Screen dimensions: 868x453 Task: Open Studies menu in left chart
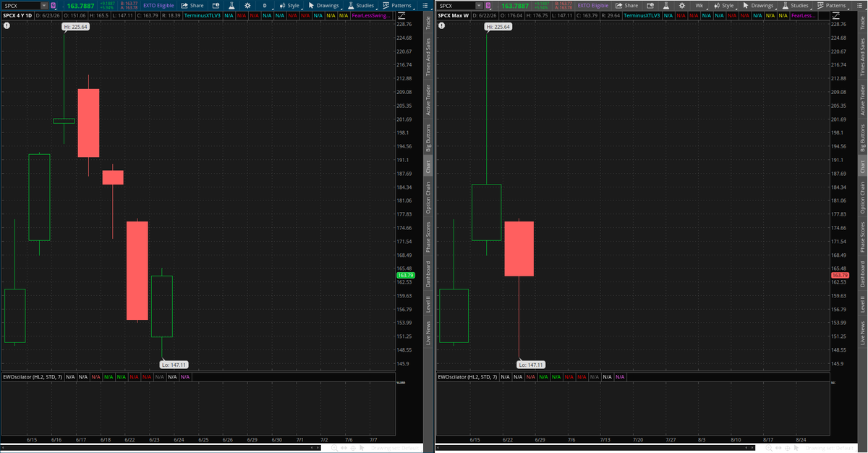[x=359, y=6]
